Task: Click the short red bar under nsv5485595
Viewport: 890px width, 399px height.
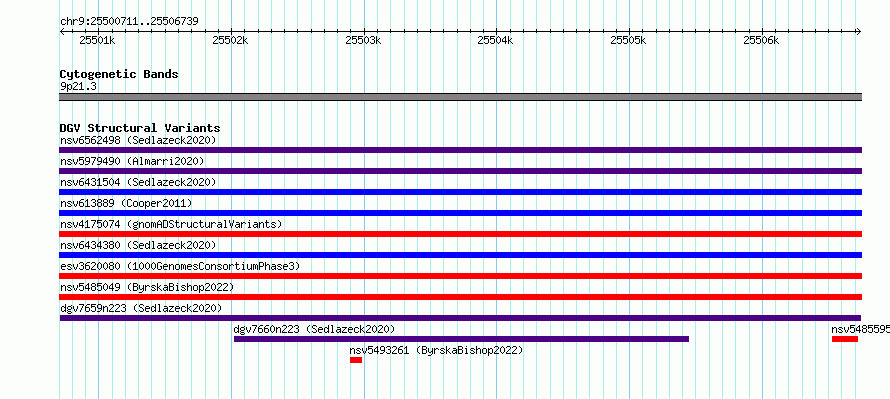Action: pos(845,339)
